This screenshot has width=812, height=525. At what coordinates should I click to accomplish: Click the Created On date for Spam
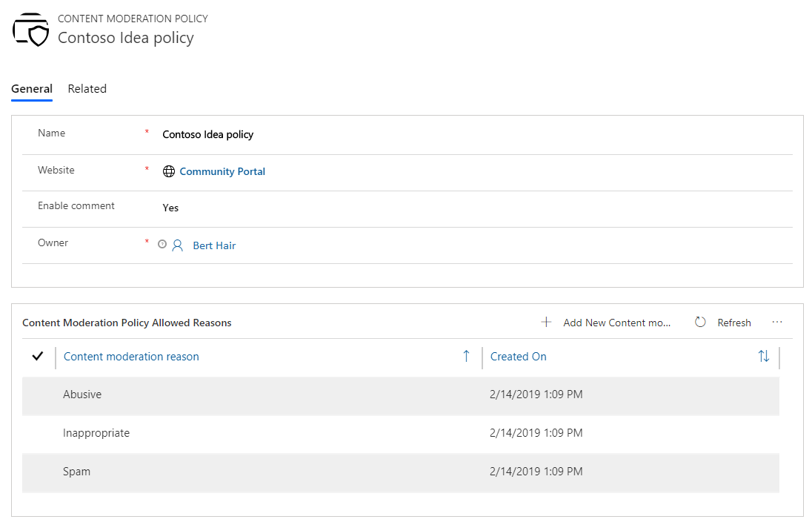click(x=536, y=471)
